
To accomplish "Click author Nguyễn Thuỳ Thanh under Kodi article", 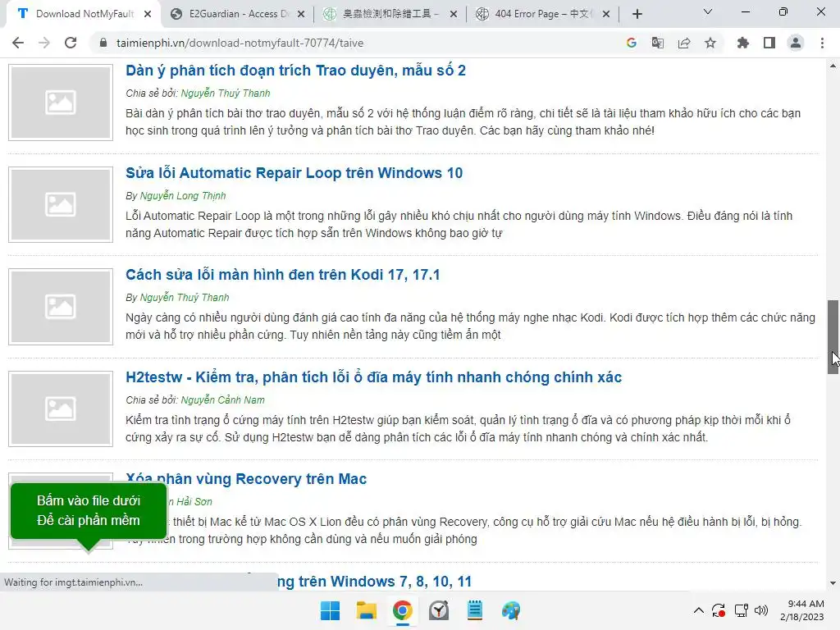I will click(185, 297).
